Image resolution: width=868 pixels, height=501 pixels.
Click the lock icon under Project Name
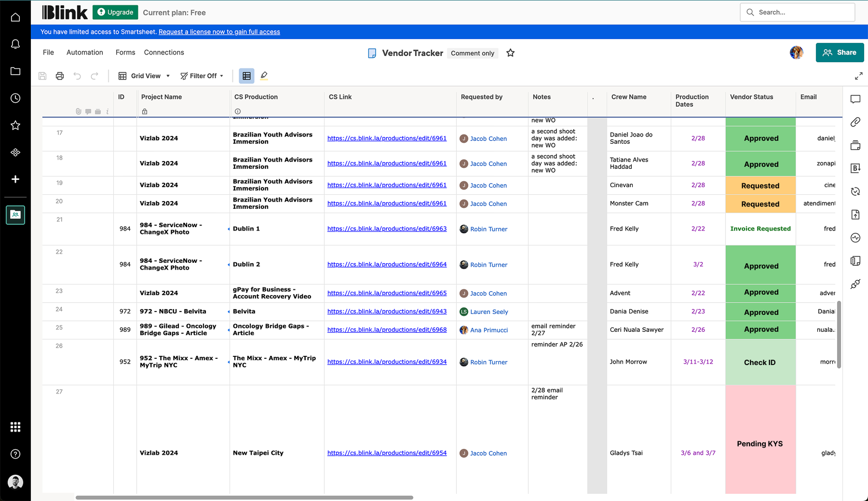click(145, 111)
